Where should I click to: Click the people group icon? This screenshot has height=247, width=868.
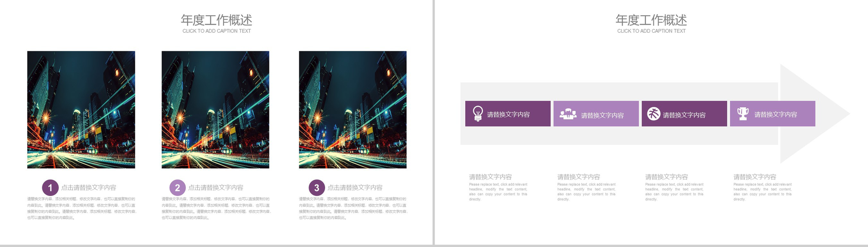click(x=568, y=114)
